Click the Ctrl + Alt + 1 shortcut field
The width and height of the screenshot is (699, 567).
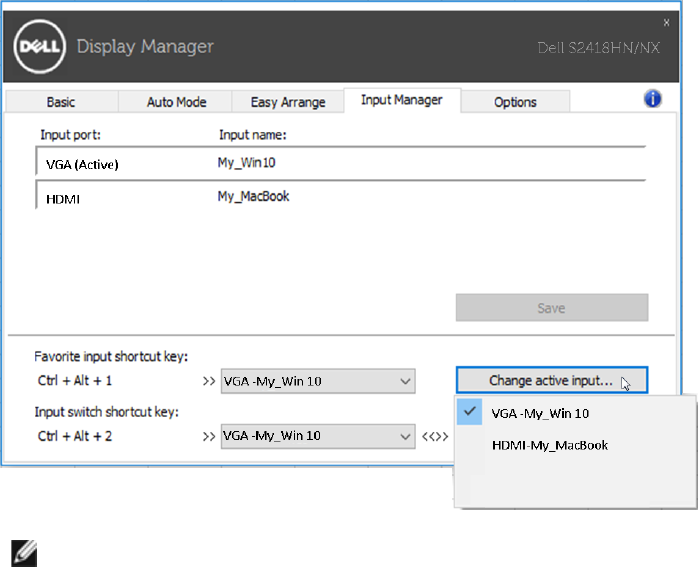[75, 381]
